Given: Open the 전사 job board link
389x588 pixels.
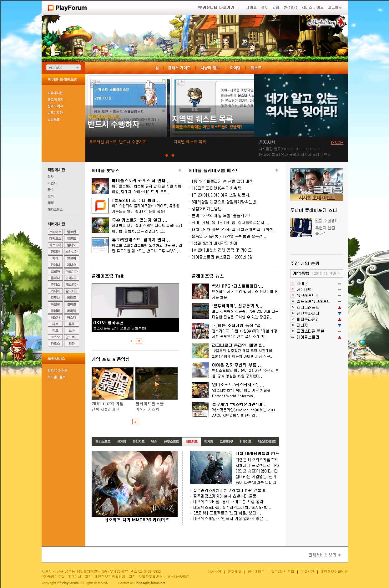Looking at the screenshot, I should click(x=51, y=176).
